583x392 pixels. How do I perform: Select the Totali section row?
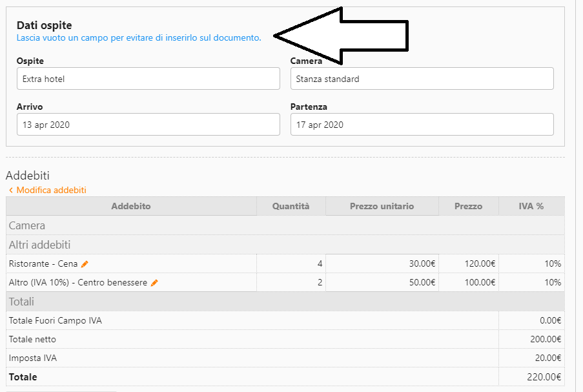pyautogui.click(x=285, y=302)
